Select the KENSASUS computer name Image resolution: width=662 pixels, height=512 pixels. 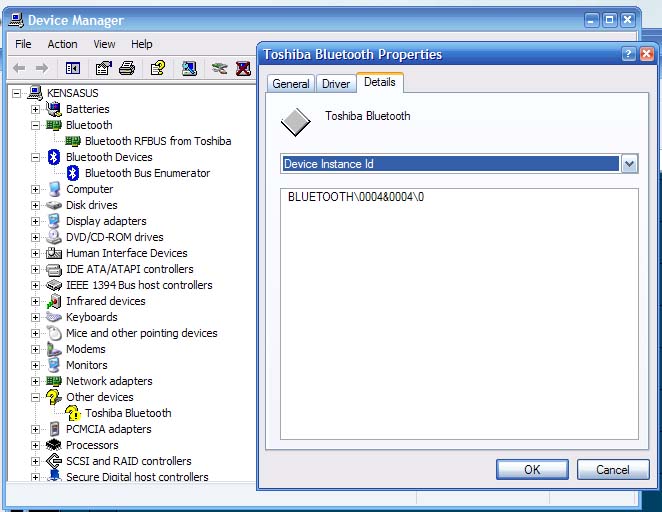click(73, 93)
